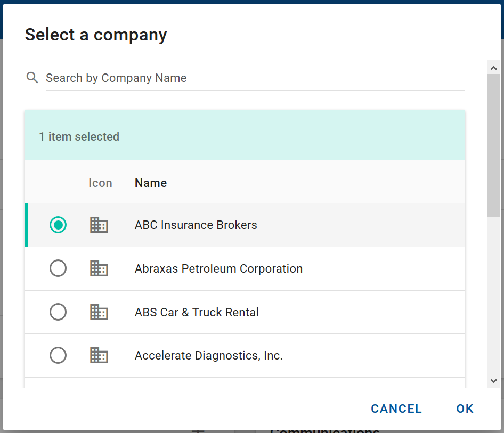Screen dimensions: 504x433
Task: Click the search magnifier icon
Action: coord(32,78)
